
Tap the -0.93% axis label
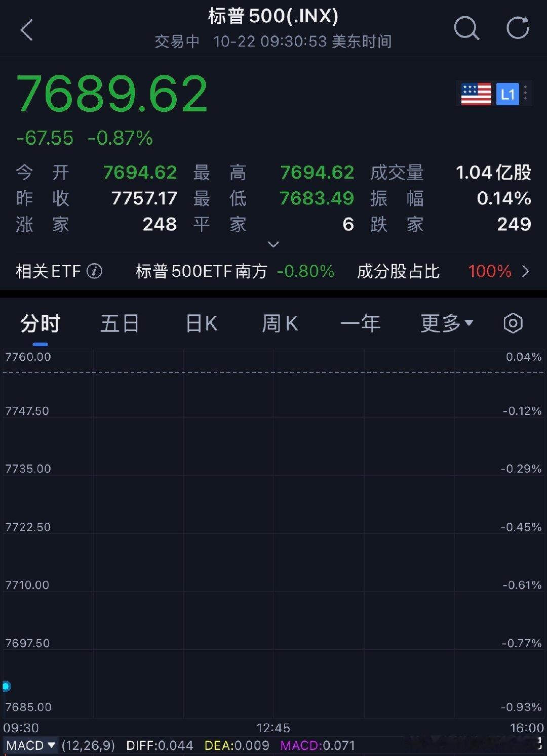coord(521,707)
